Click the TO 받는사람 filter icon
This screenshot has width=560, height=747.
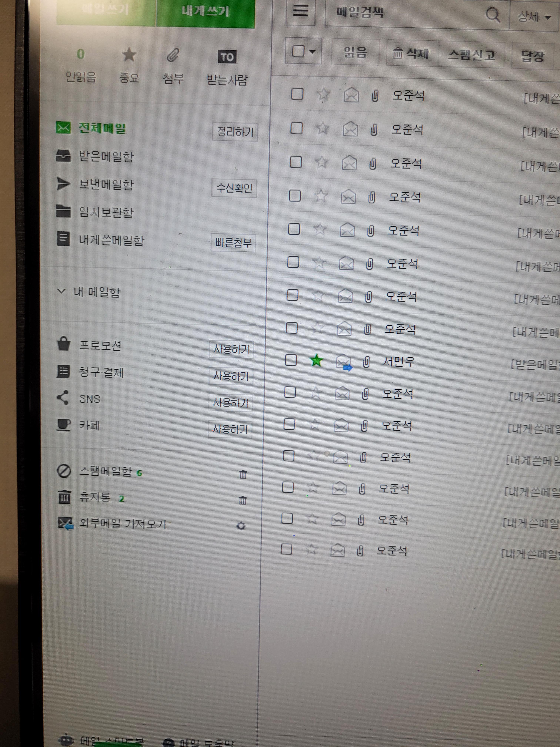click(227, 57)
